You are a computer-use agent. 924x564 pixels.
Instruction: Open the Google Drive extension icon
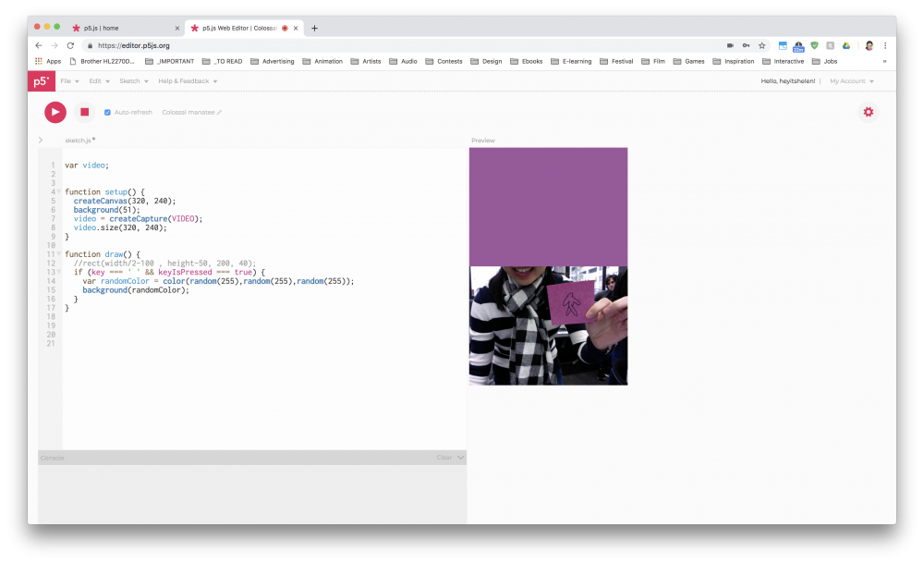point(845,45)
